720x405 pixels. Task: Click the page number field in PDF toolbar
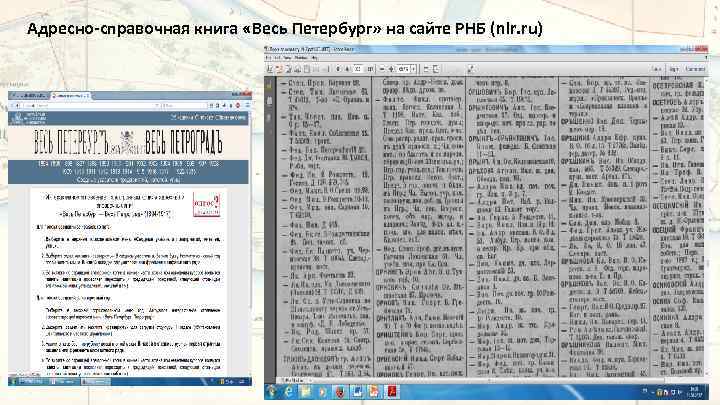pyautogui.click(x=358, y=69)
